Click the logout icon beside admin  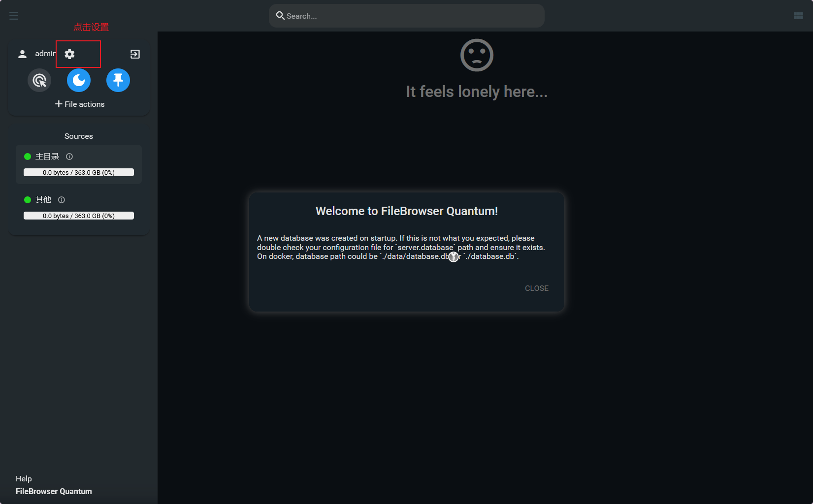click(135, 54)
